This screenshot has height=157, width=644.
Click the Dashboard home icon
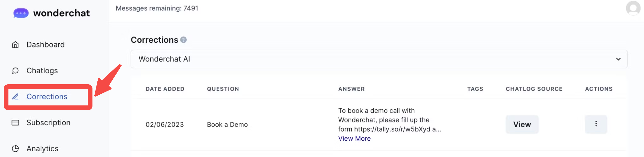click(15, 45)
